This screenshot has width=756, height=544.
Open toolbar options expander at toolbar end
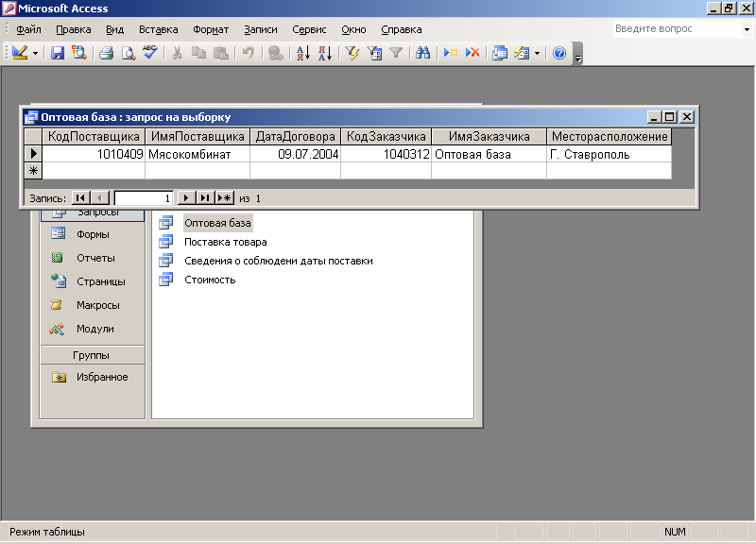[577, 54]
